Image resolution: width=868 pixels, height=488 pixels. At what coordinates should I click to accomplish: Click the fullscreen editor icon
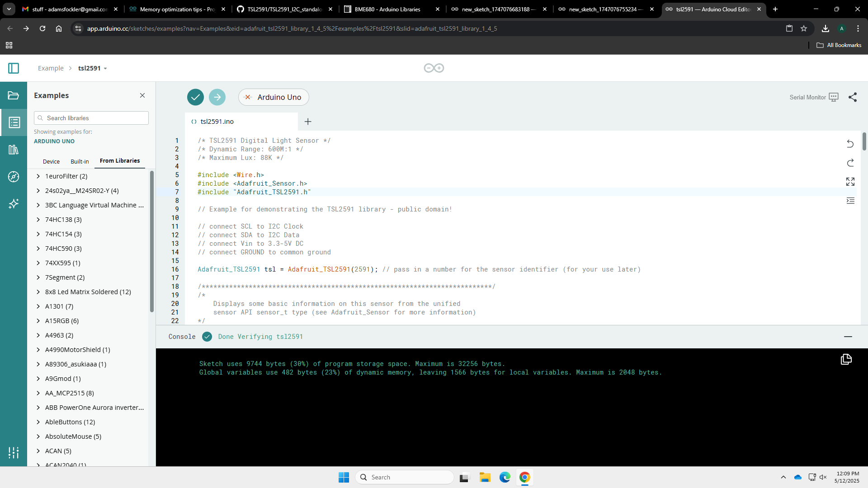(x=850, y=182)
